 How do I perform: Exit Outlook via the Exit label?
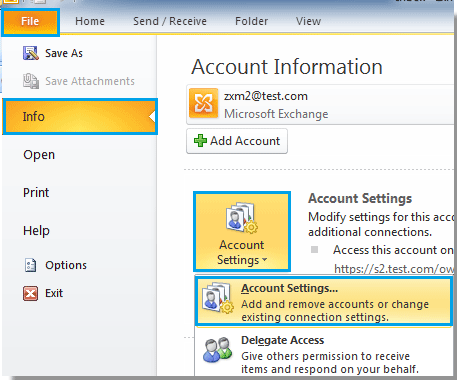pyautogui.click(x=54, y=293)
